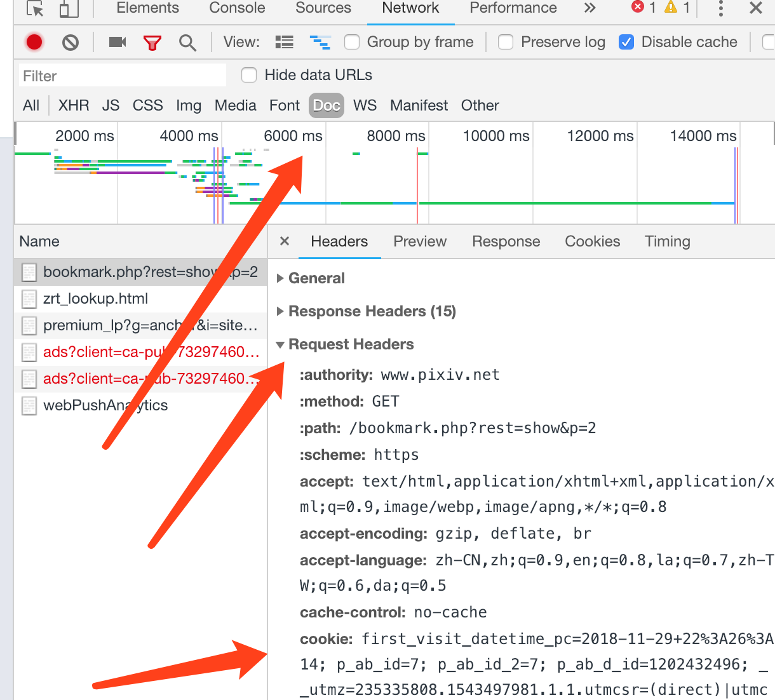
Task: Open the network search magnifier
Action: (x=187, y=43)
